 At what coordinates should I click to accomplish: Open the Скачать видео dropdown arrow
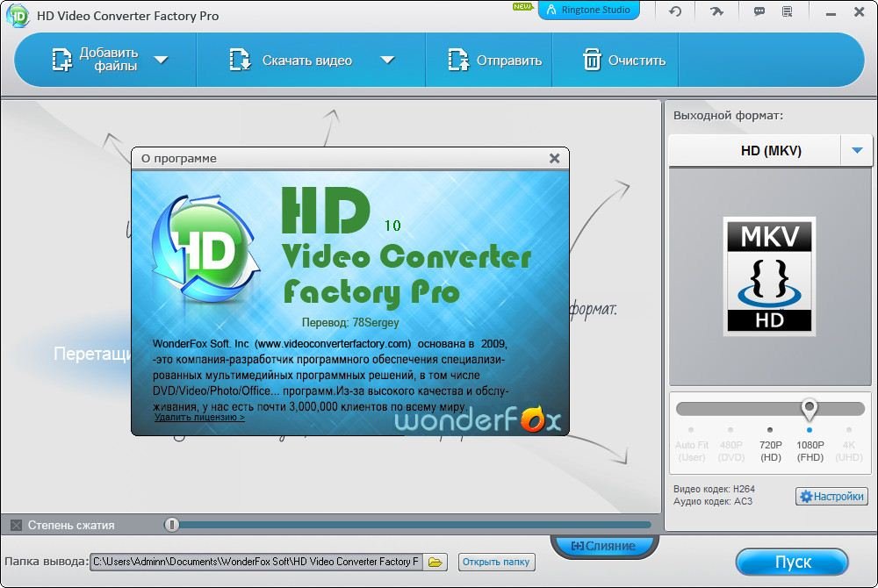[x=387, y=60]
